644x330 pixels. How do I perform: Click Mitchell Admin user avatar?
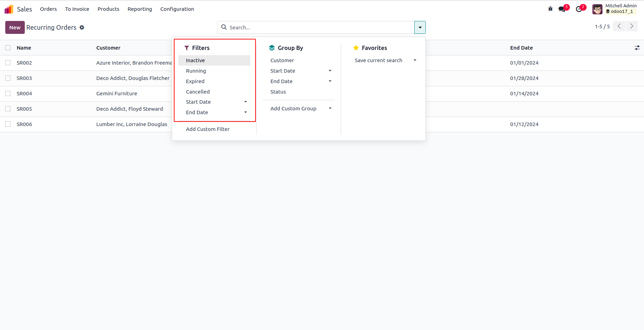coord(597,9)
